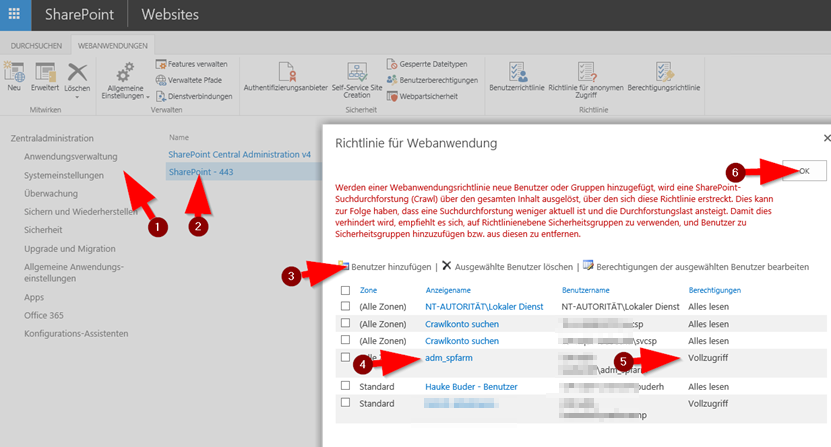Close the Richtlinie für Webanwendung dialog
The image size is (831, 447).
click(826, 138)
